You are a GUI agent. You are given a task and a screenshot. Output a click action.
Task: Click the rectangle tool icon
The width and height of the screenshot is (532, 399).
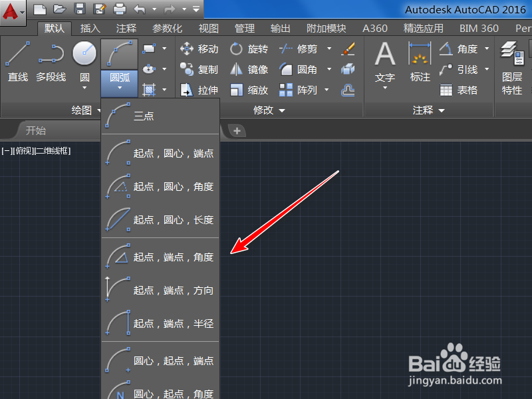coord(149,49)
